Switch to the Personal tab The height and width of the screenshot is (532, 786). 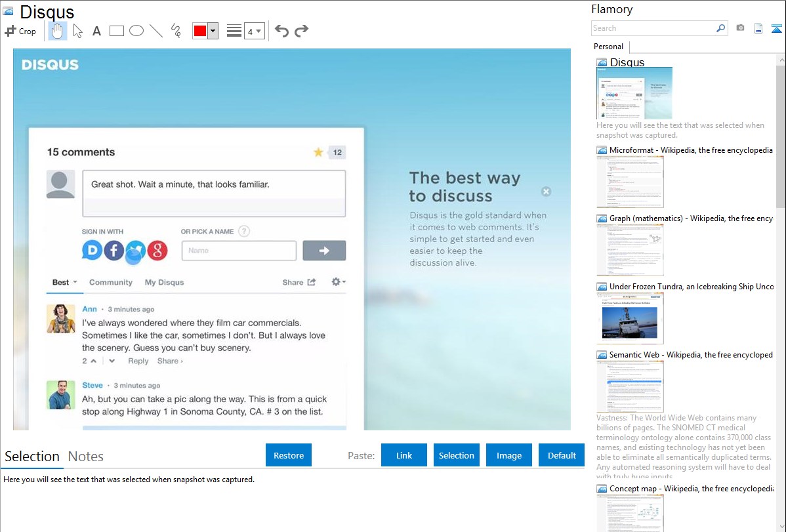click(x=609, y=47)
